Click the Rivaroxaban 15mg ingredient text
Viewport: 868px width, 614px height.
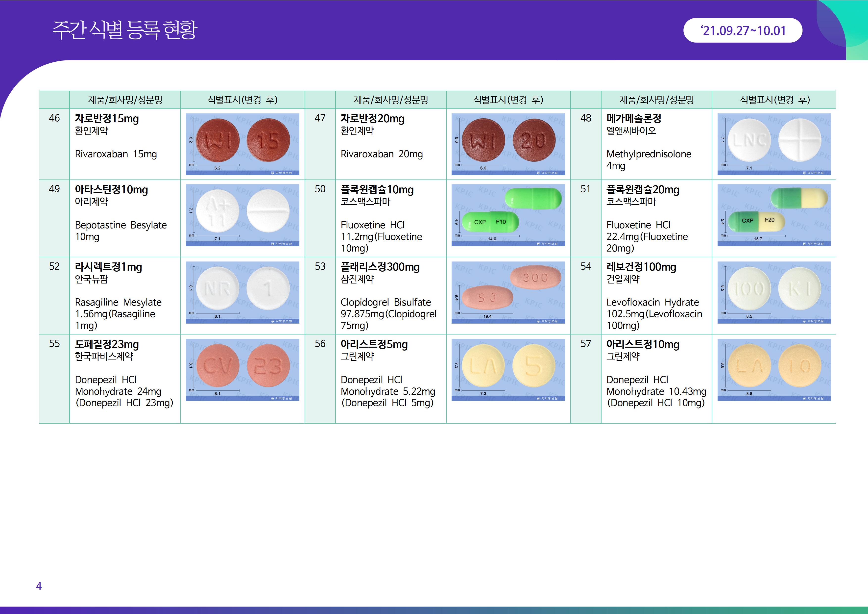tap(116, 154)
